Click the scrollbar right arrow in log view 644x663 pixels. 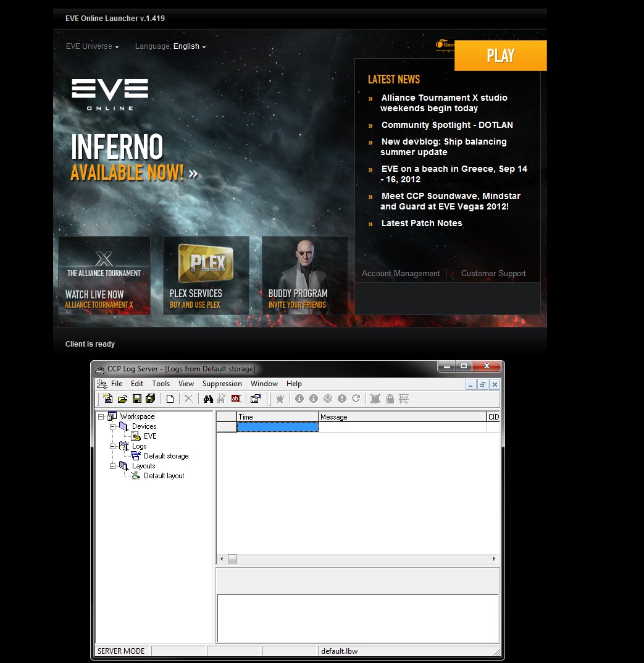495,559
